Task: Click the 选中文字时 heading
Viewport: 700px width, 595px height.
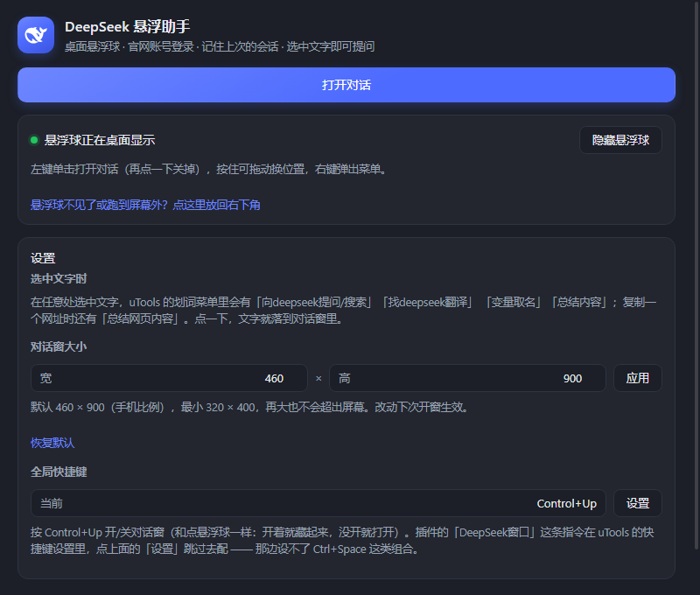Action: pyautogui.click(x=59, y=279)
